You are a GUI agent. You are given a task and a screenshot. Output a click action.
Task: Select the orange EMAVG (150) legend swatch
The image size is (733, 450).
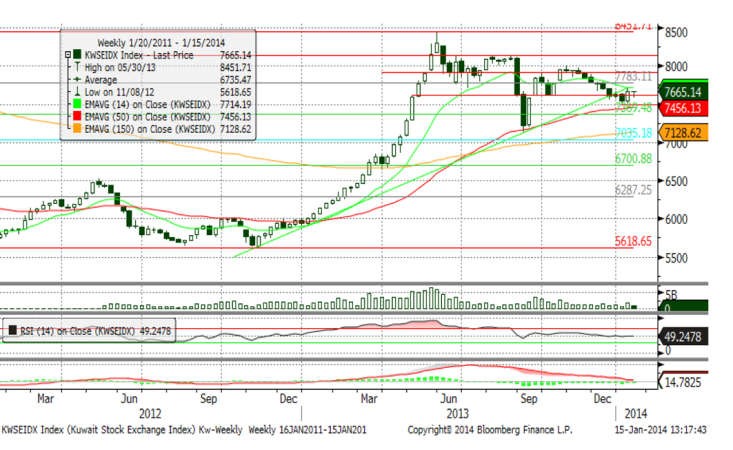[x=77, y=129]
